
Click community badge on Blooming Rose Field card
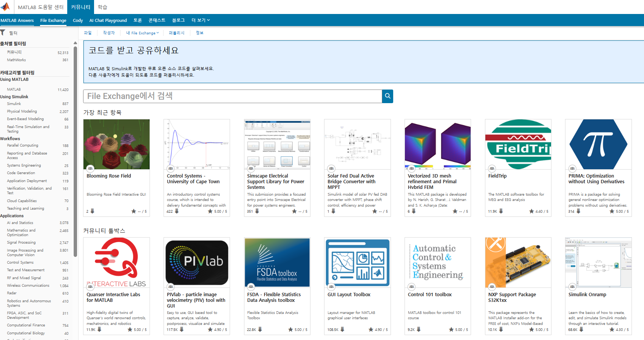90,168
